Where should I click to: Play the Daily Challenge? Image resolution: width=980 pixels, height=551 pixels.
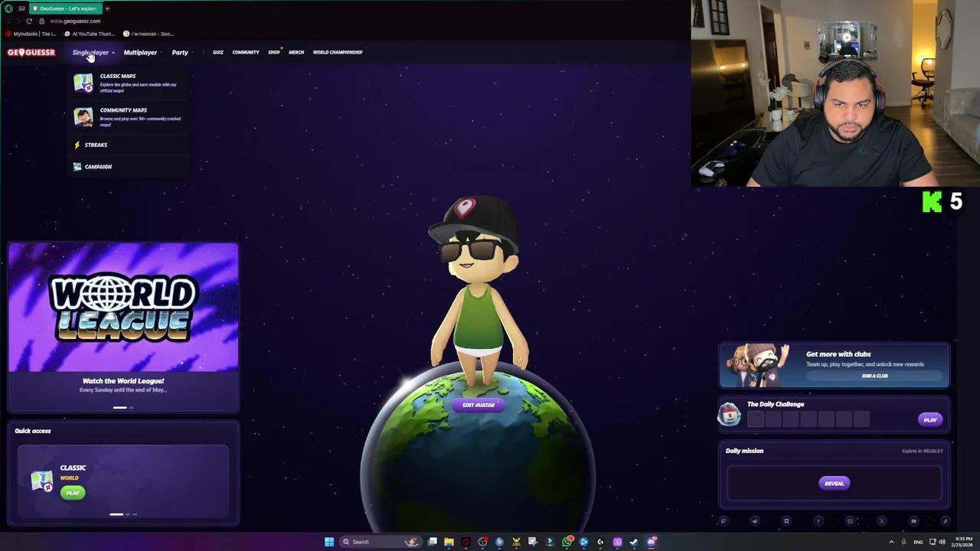[x=930, y=419]
